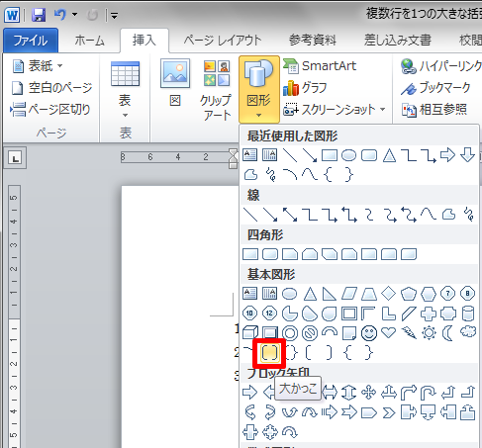Click the Undo arrow icon
This screenshot has width=482, height=448.
click(60, 15)
